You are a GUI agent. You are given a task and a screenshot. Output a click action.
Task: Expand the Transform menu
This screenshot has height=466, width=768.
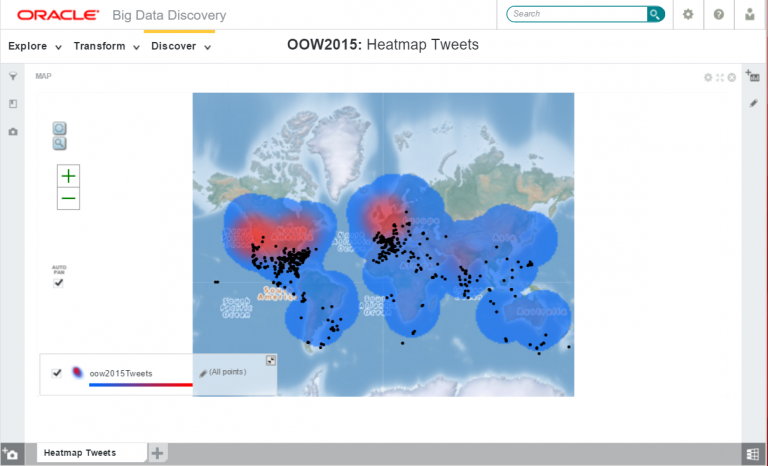tap(107, 46)
